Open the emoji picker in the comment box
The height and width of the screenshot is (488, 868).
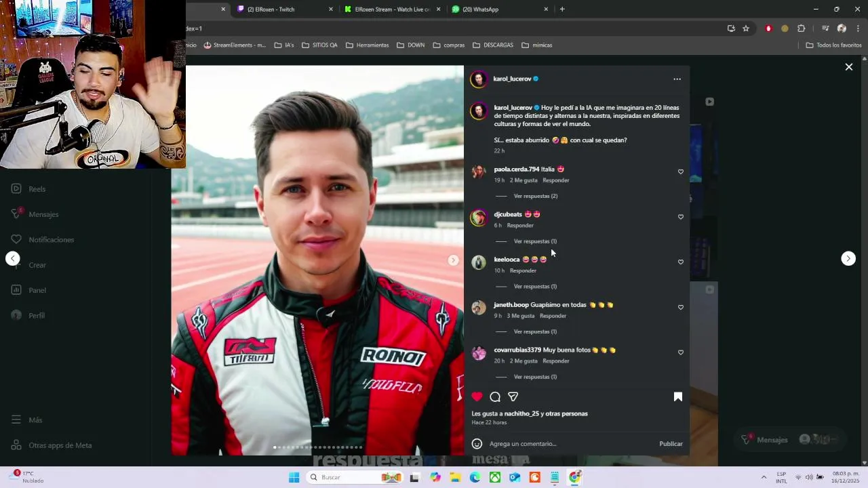[x=477, y=444]
